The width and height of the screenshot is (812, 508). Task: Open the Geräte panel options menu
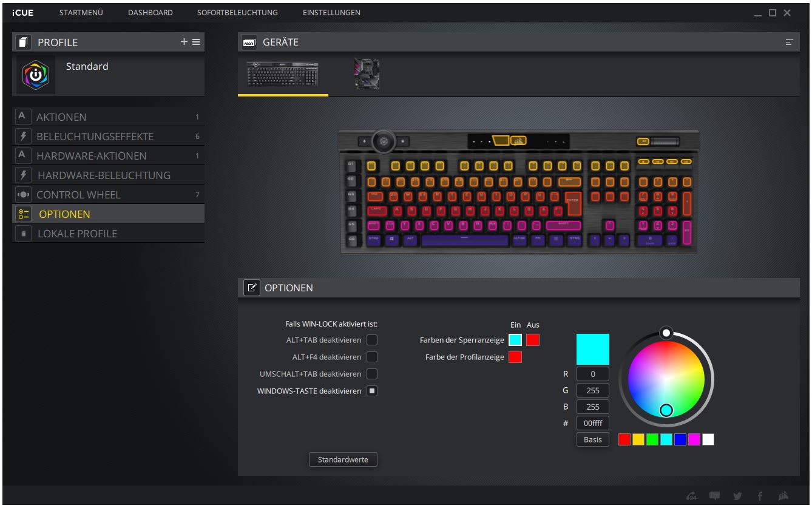pos(789,42)
